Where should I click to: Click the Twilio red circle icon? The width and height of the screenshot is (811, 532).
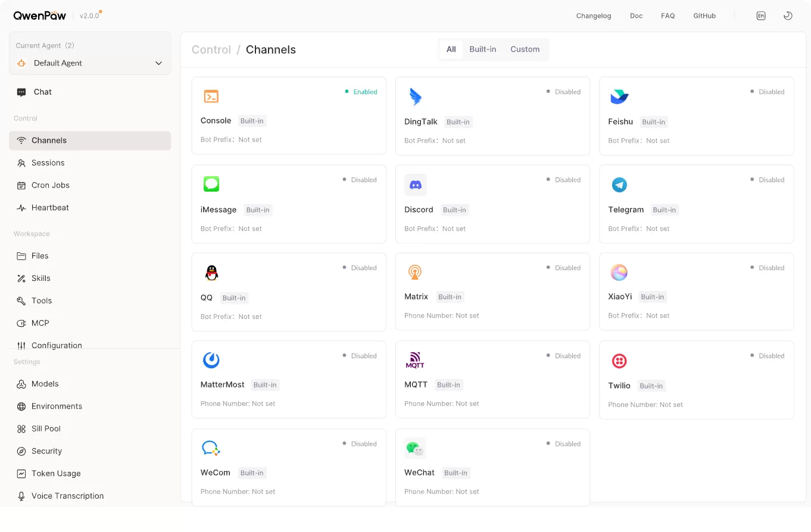click(619, 361)
